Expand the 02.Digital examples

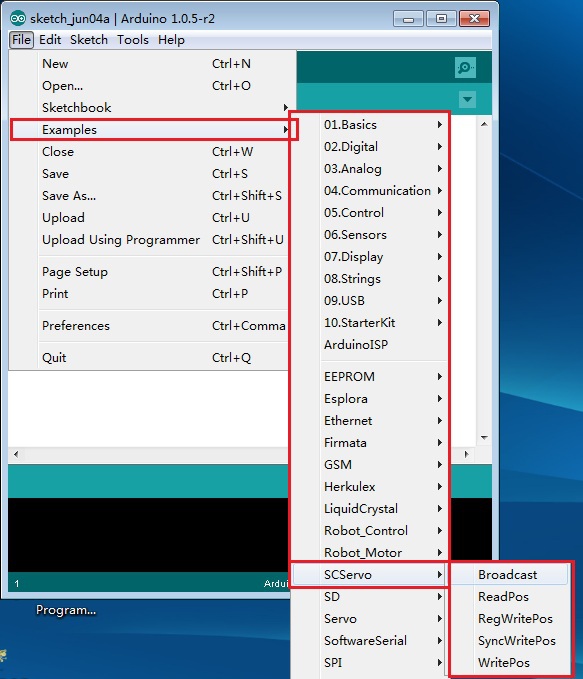[370, 147]
